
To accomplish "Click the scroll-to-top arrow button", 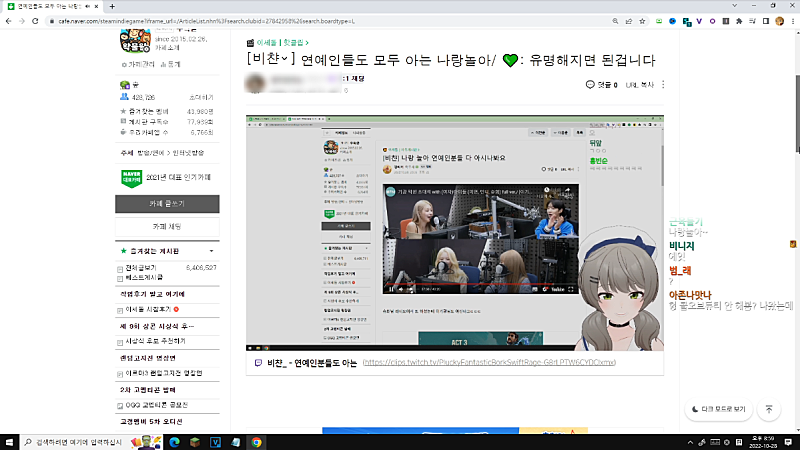I will (769, 409).
